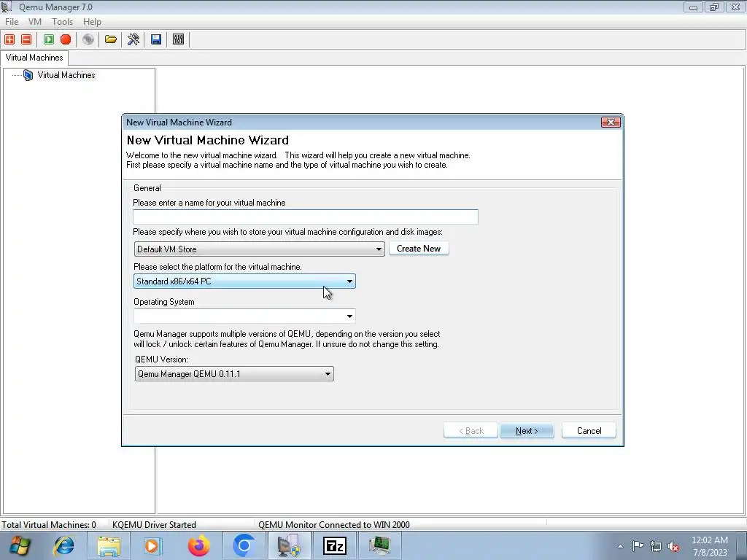
Task: Click the green monitor taskbar icon
Action: pos(379,545)
